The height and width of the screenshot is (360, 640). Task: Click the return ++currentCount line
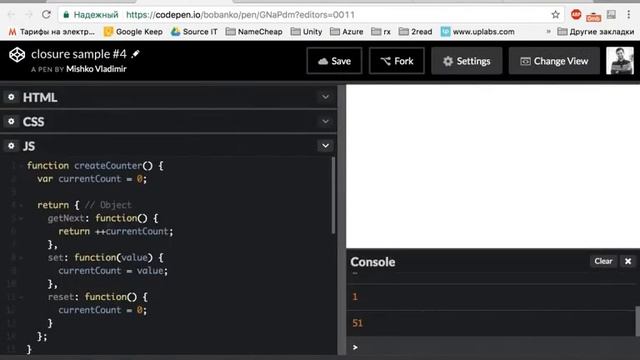click(x=116, y=231)
